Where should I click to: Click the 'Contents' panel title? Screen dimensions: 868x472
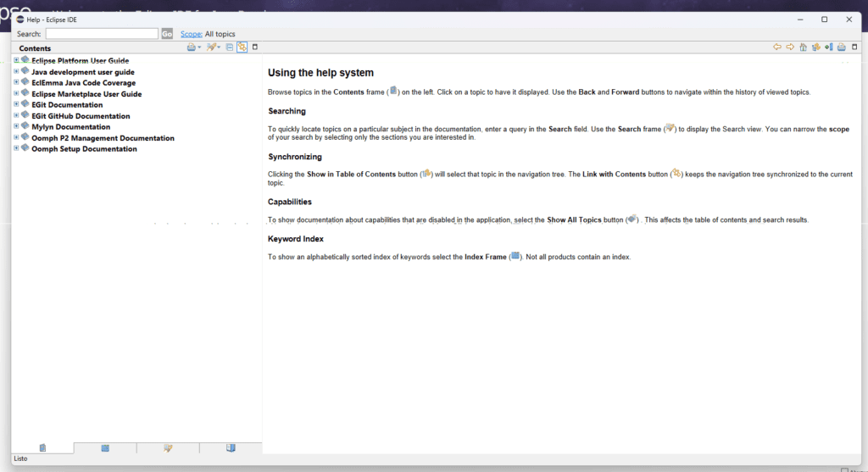[x=35, y=48]
